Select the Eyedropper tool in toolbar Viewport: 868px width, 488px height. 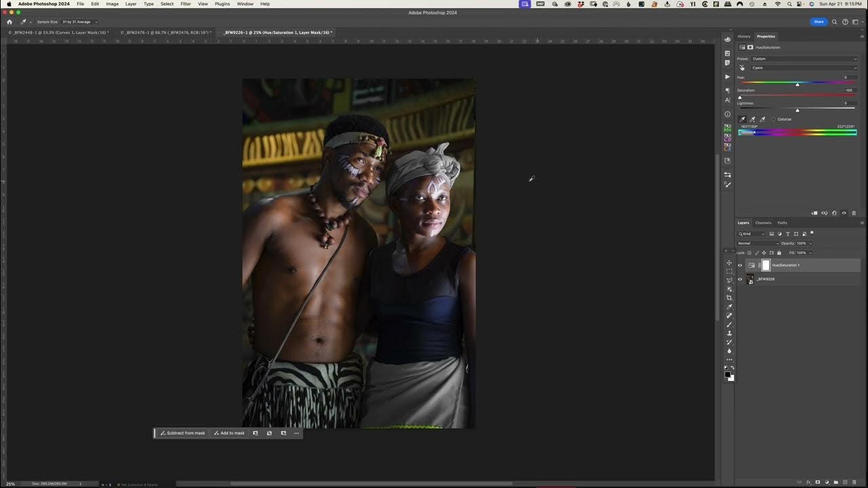point(729,307)
